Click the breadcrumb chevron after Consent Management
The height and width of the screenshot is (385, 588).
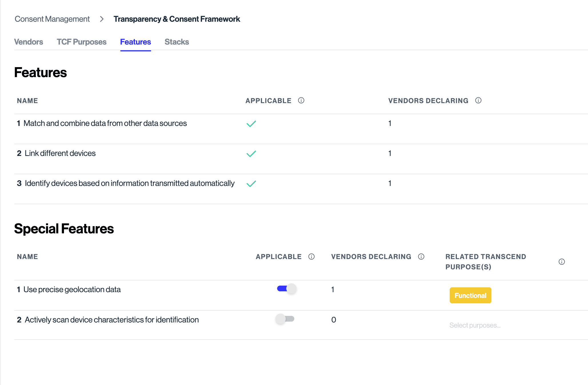tap(101, 19)
